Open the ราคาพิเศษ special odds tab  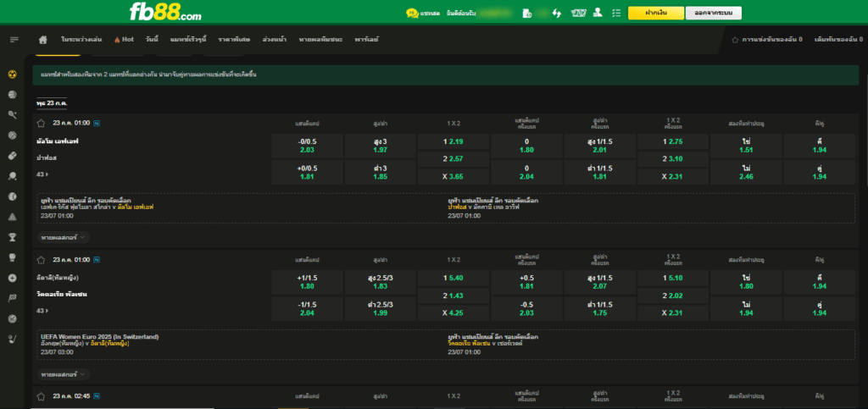point(234,39)
